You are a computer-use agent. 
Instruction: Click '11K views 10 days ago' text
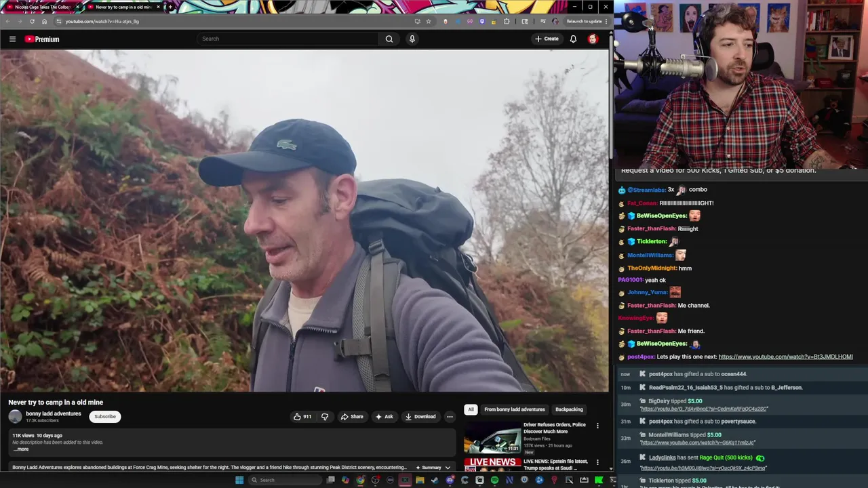coord(37,436)
